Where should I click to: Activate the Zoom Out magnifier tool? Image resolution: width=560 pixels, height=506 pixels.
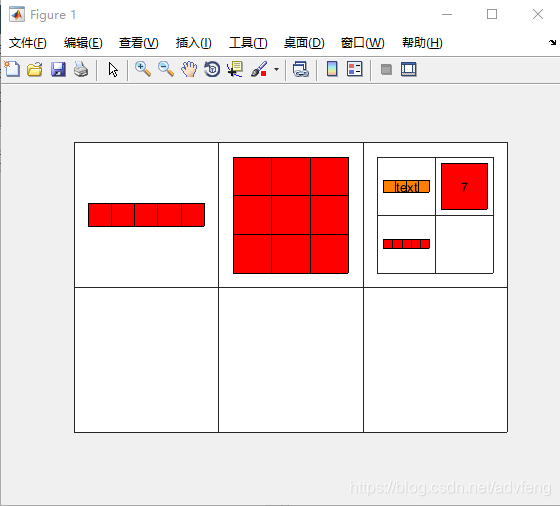[166, 69]
